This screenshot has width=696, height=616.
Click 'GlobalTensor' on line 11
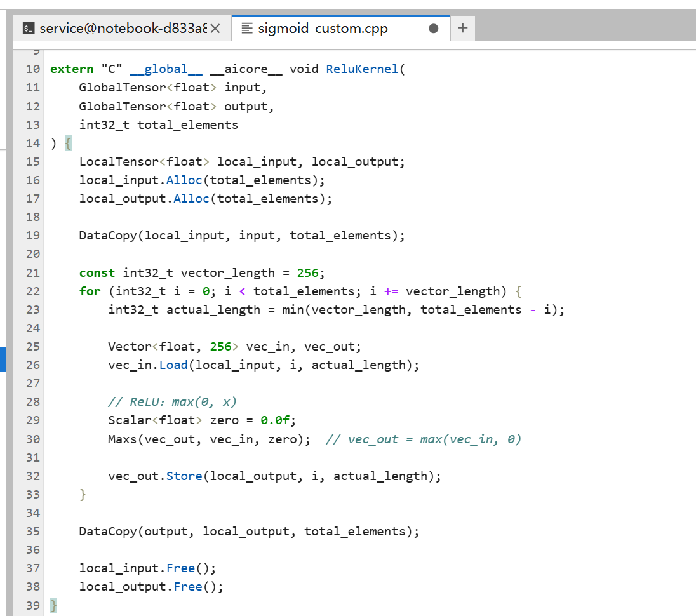click(123, 88)
